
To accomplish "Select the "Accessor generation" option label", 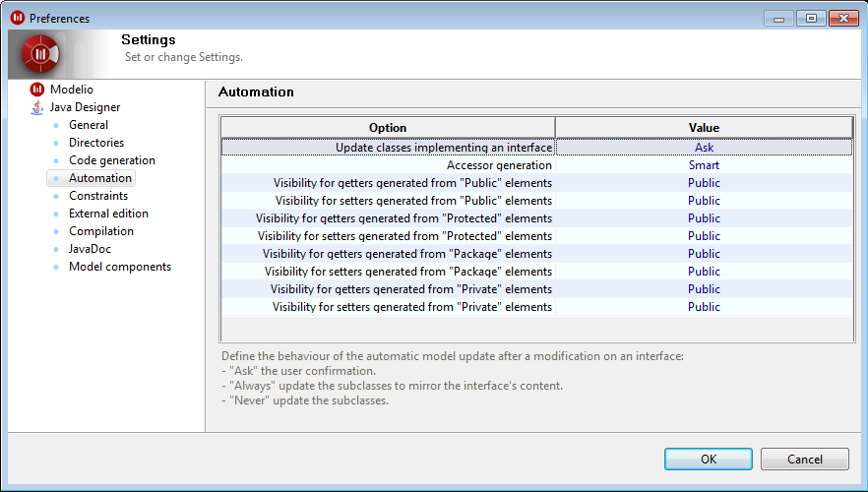I will click(x=499, y=165).
